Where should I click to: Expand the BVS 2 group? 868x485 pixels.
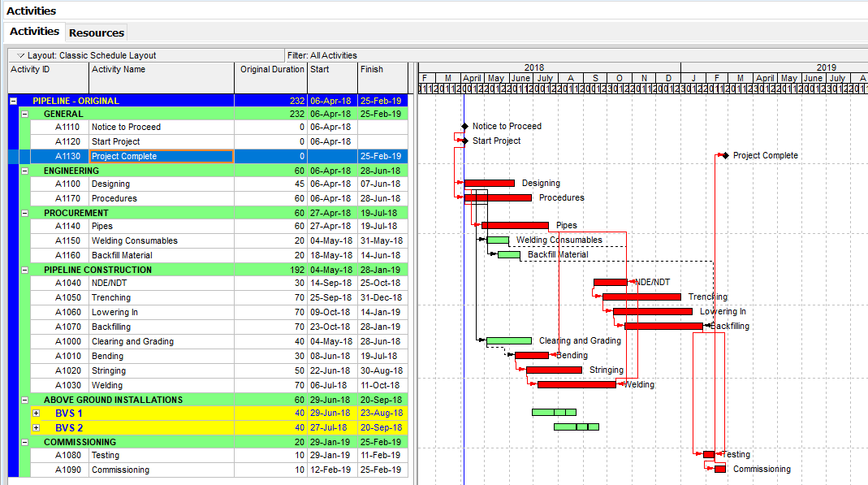coord(36,428)
